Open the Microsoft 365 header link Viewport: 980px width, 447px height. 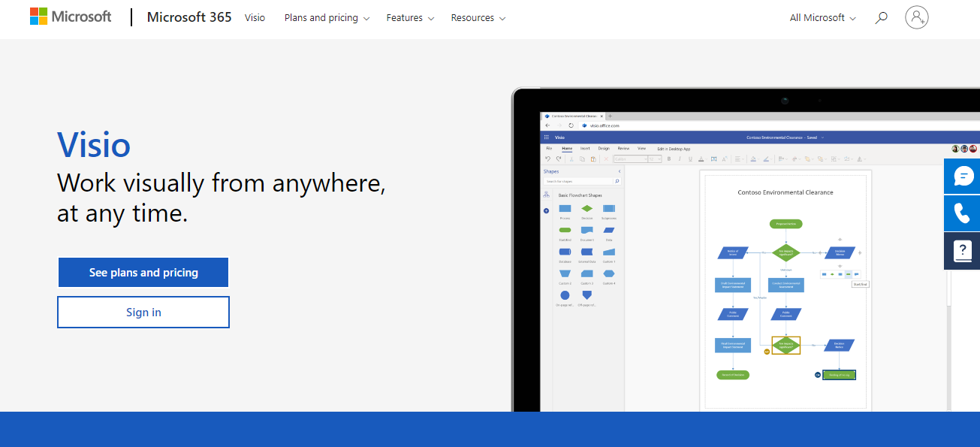click(x=189, y=17)
